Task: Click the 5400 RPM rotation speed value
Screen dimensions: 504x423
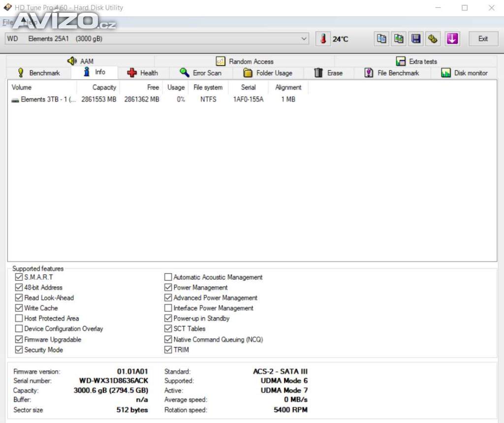Action: coord(290,410)
